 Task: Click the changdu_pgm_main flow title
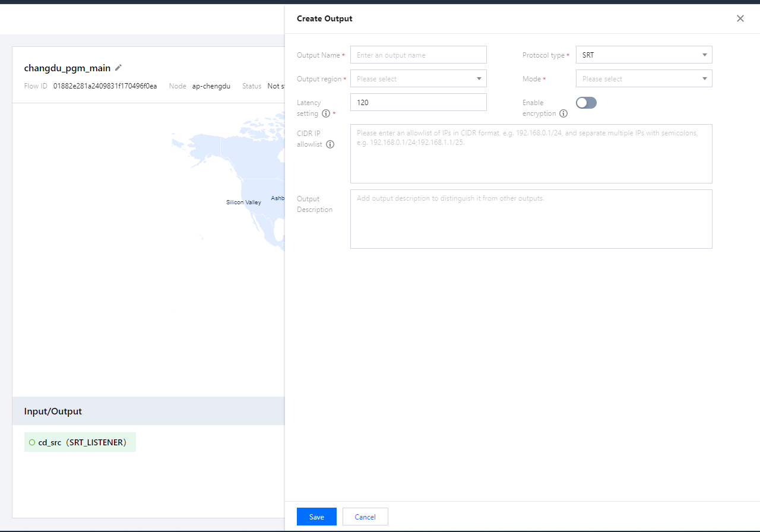pos(67,68)
